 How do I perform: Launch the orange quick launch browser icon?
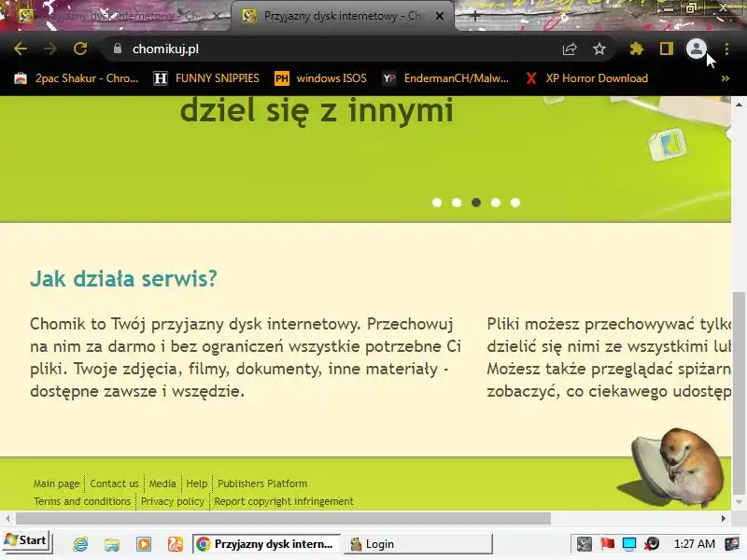pos(176,544)
